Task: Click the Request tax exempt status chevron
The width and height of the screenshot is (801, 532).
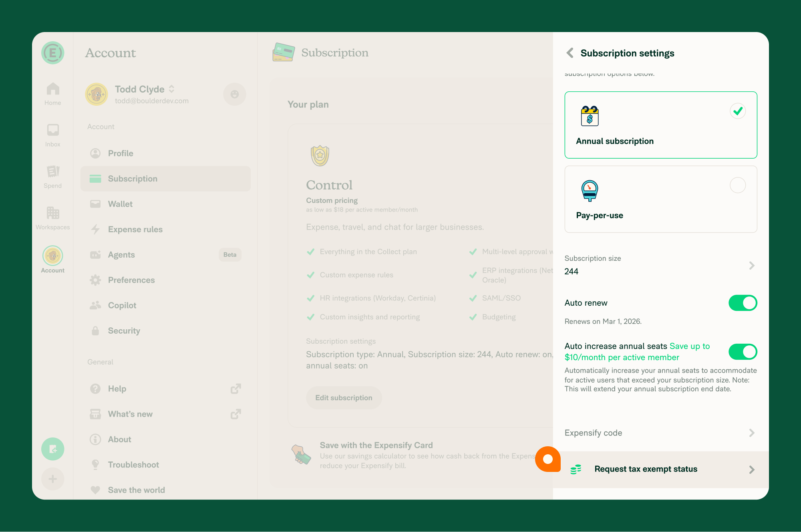Action: (752, 470)
